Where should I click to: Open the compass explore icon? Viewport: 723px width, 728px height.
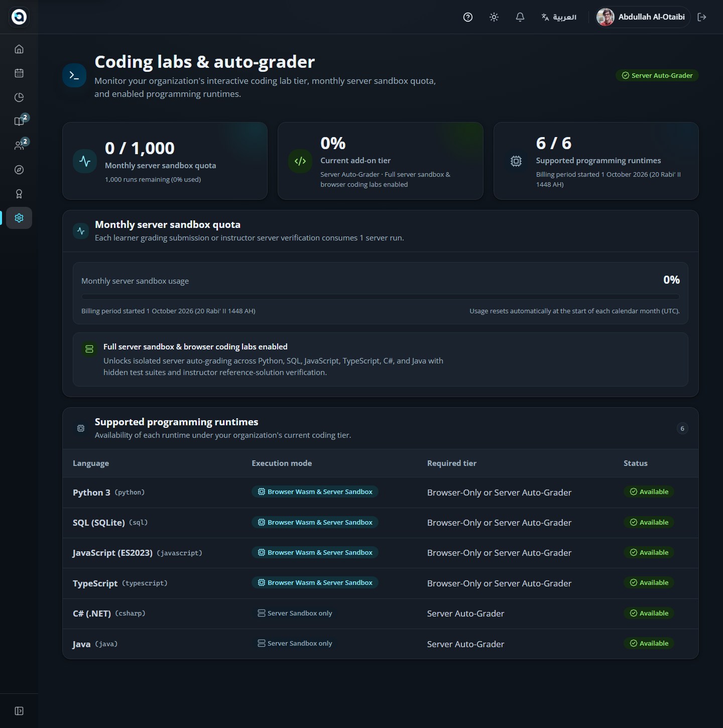[x=19, y=170]
